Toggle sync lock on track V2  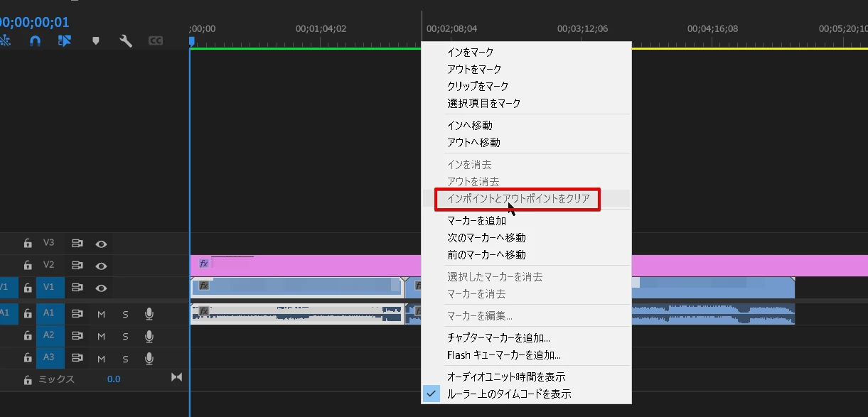tap(77, 266)
